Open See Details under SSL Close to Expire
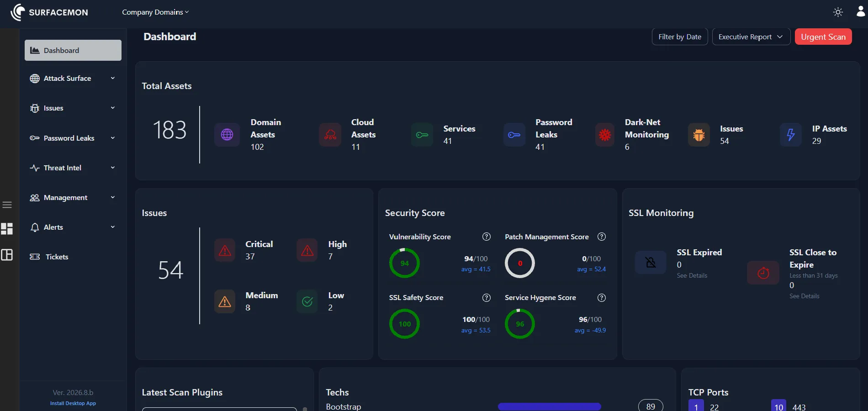868x411 pixels. [804, 296]
